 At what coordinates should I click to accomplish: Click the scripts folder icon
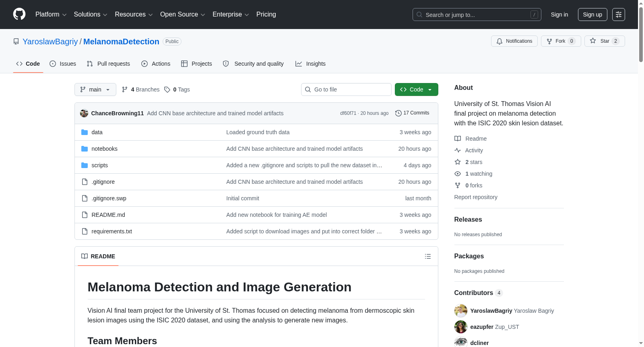[x=85, y=165]
